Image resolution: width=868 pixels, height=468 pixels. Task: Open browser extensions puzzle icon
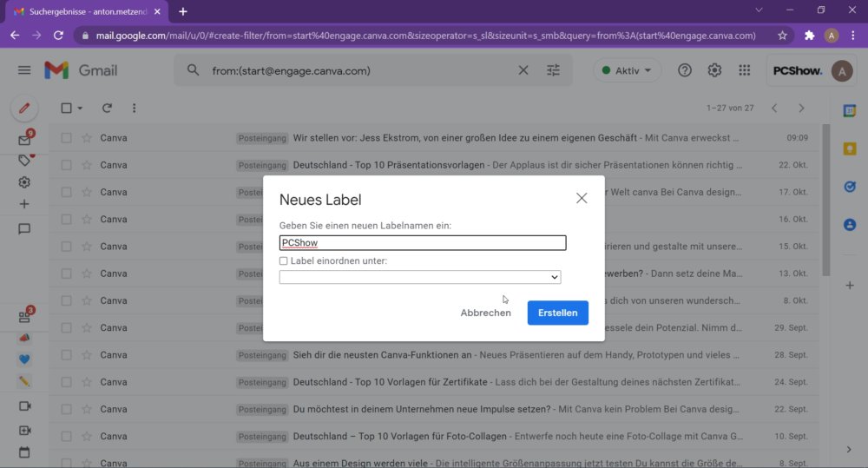809,36
